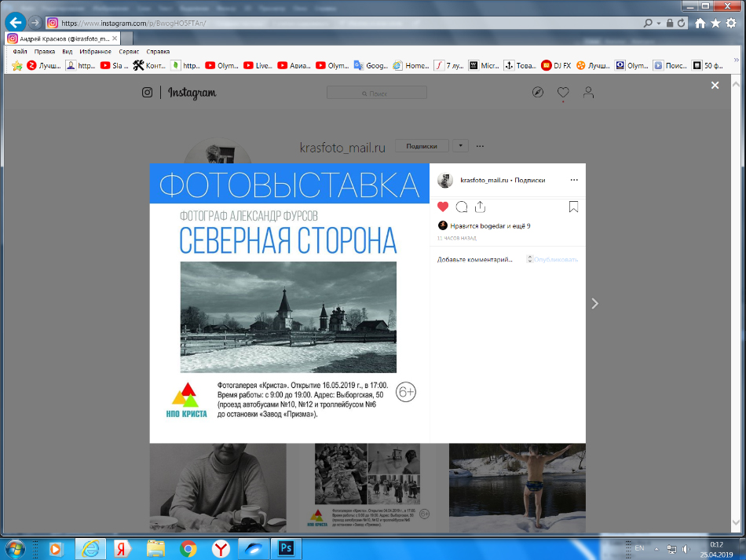The width and height of the screenshot is (746, 560).
Task: Select the Андрей Краснов Instagram tab
Action: 63,38
